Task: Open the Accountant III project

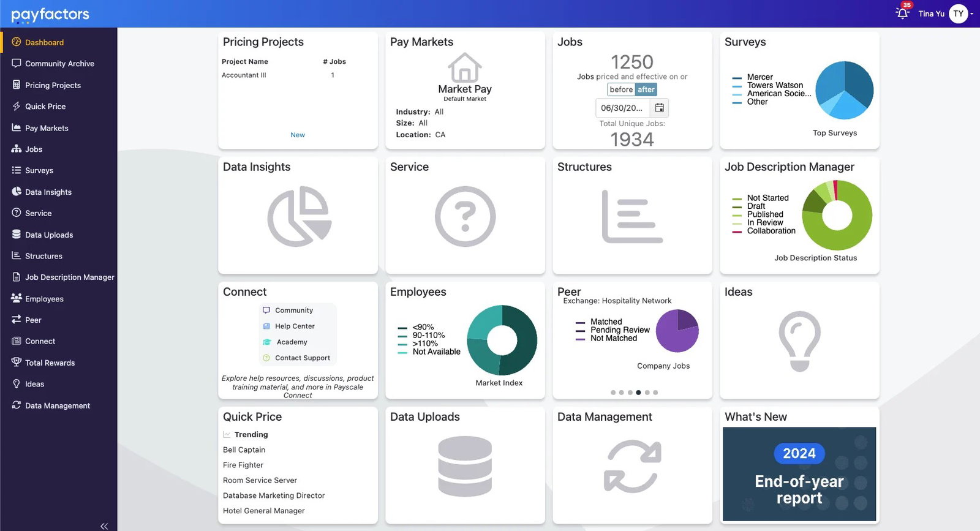Action: [x=244, y=75]
